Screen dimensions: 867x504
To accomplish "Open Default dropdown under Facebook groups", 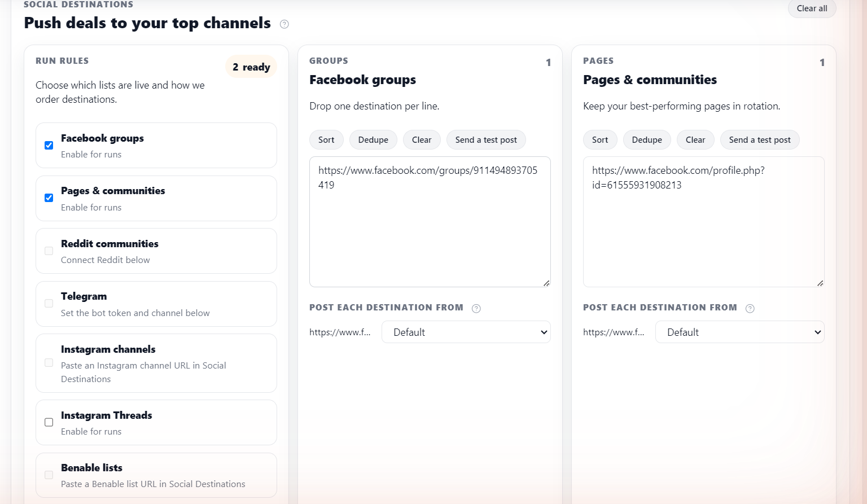I will (x=466, y=332).
